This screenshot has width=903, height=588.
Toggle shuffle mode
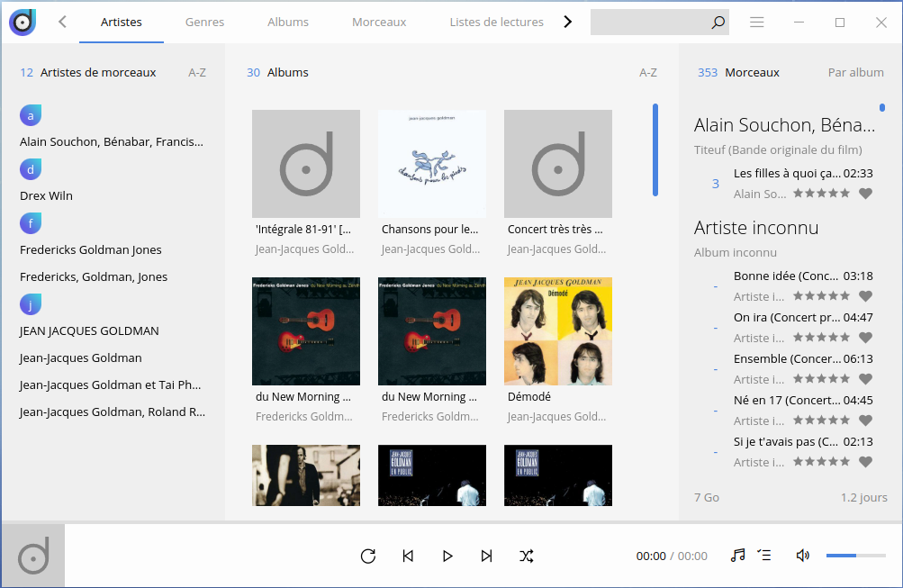pos(527,556)
